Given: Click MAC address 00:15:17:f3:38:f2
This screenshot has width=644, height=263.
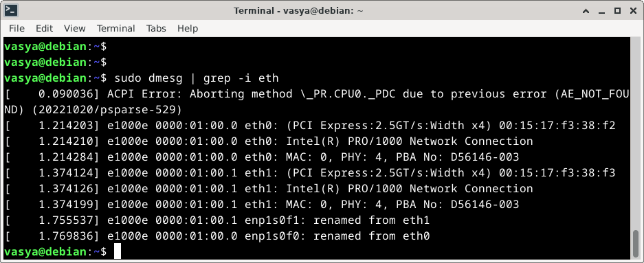Looking at the screenshot, I should pos(557,126).
